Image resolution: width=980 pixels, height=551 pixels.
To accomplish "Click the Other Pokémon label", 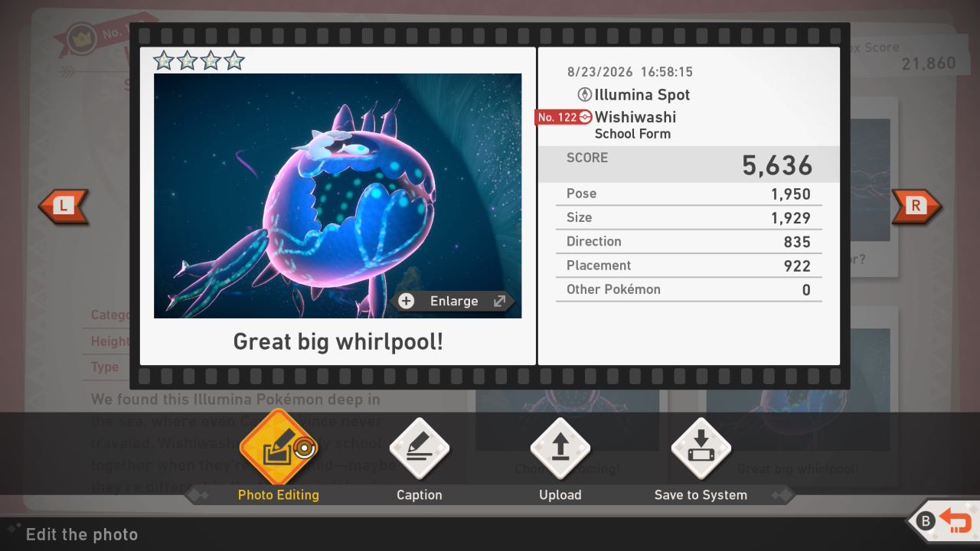I will click(613, 289).
